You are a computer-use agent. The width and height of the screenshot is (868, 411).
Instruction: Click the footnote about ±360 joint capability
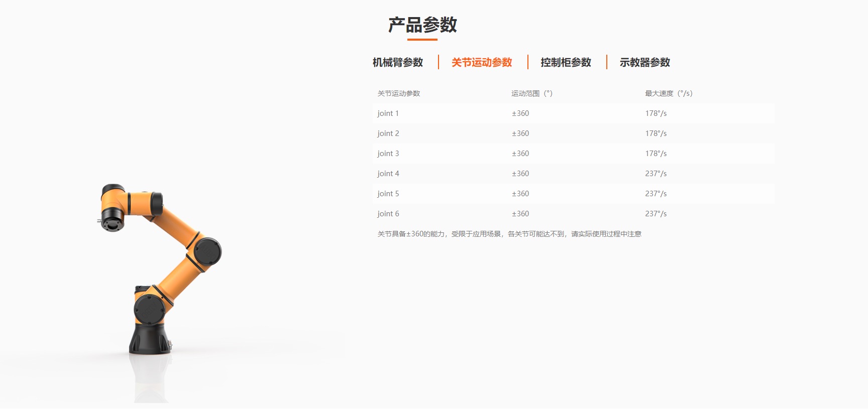(509, 234)
